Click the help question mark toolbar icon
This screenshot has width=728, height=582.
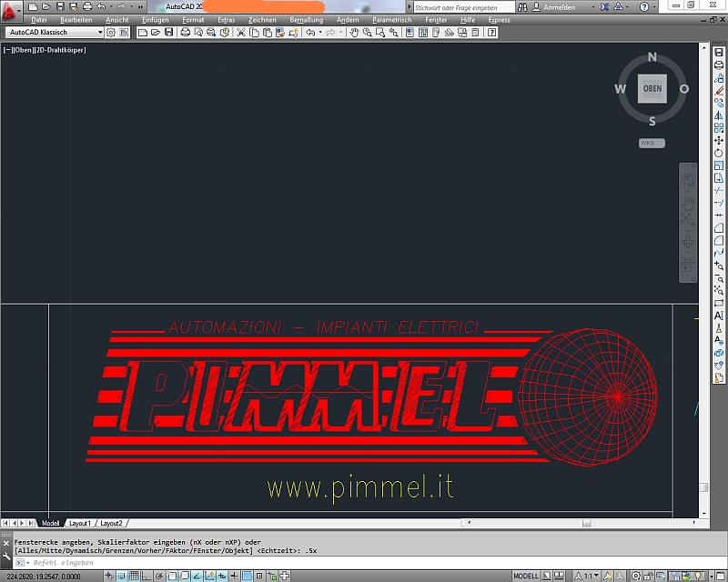[x=492, y=33]
